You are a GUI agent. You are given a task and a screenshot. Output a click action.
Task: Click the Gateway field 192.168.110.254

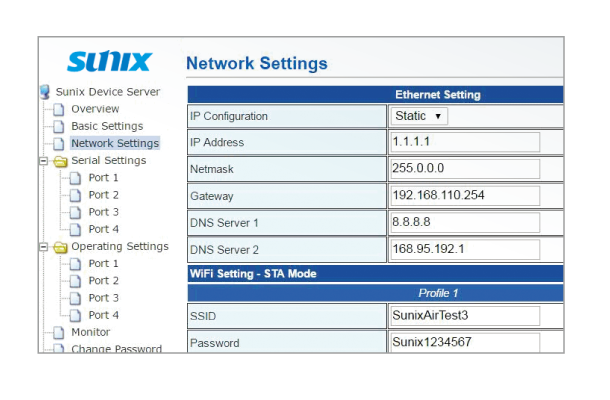click(x=465, y=196)
